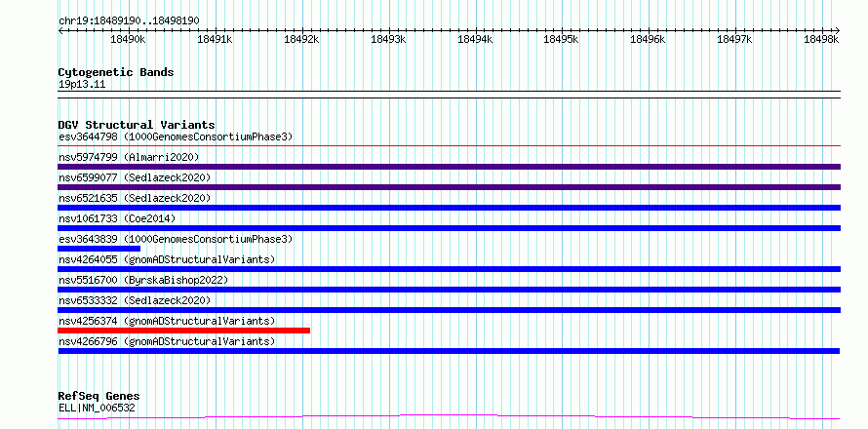Click the Cytogenetic Bands track heading

coord(116,72)
